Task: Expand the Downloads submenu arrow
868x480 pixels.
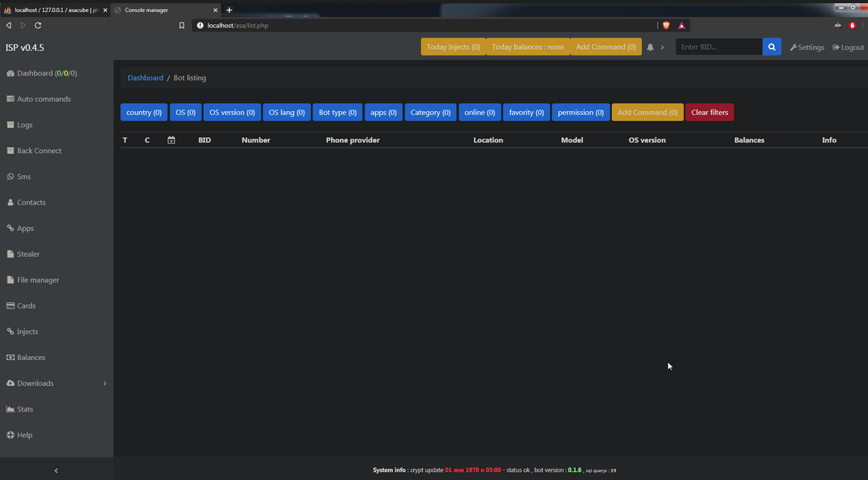Action: (105, 383)
